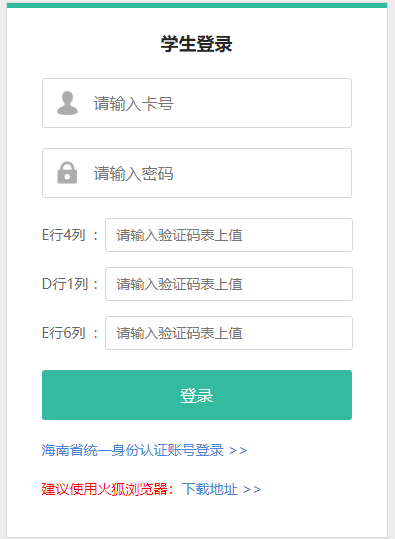Click the 学生登录 heading
The image size is (395, 539).
tap(197, 44)
